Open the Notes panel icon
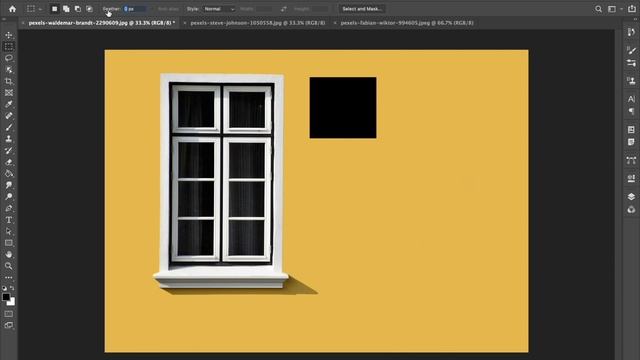640x360 pixels. (631, 142)
